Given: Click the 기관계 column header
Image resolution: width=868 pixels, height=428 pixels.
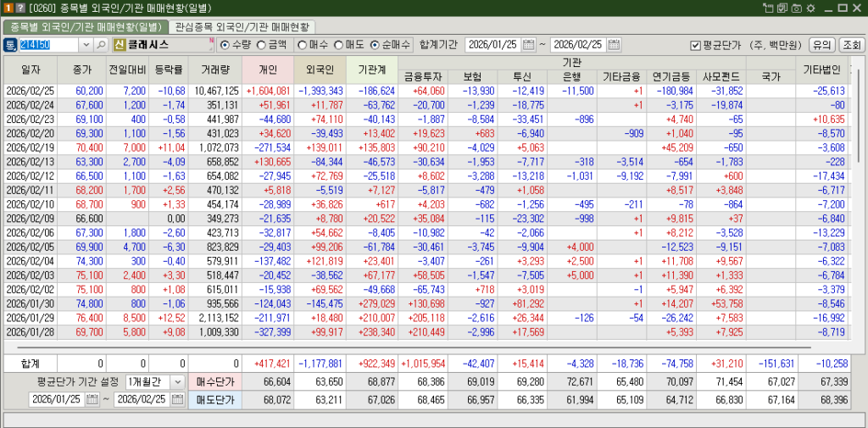Looking at the screenshot, I should [372, 69].
